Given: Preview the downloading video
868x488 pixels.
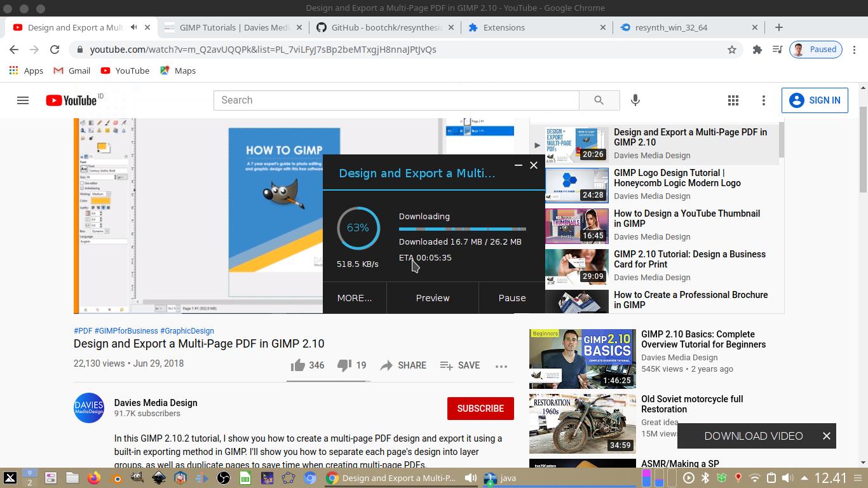Looking at the screenshot, I should click(x=433, y=298).
